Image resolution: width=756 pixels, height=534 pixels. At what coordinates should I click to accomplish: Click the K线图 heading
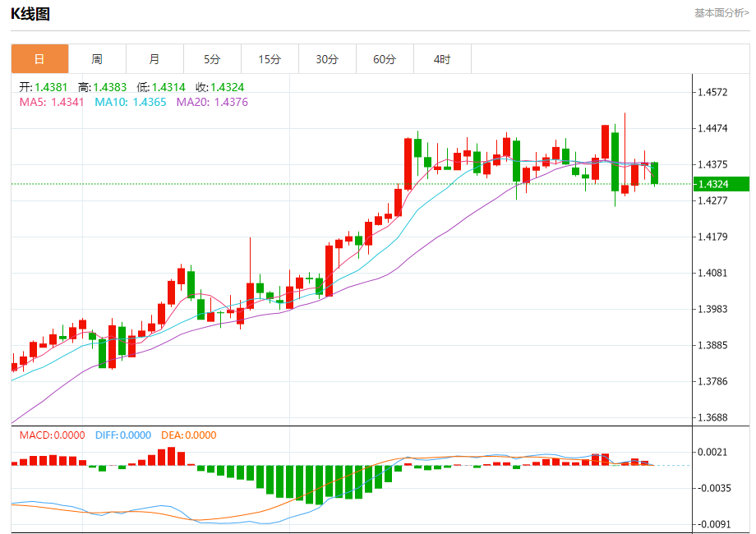click(x=30, y=14)
